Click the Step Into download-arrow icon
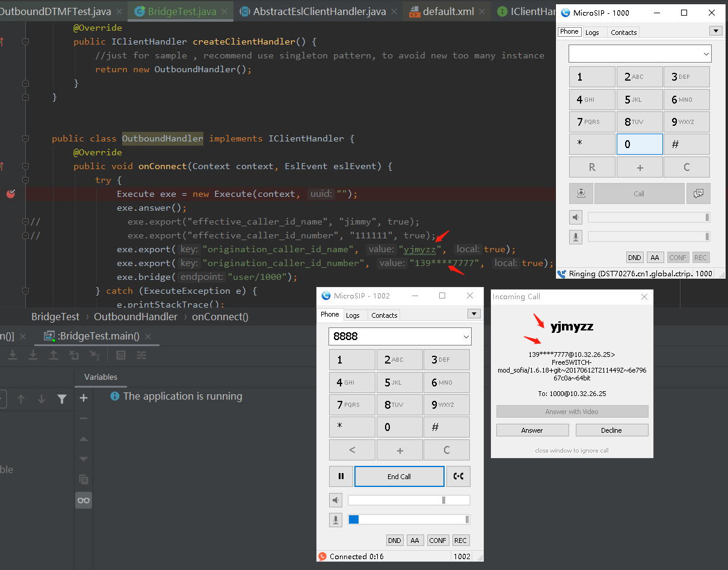 coord(13,355)
